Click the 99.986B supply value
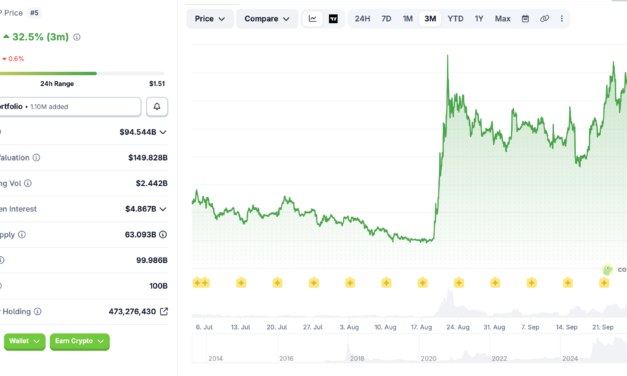Image resolution: width=627 pixels, height=376 pixels. click(x=152, y=260)
